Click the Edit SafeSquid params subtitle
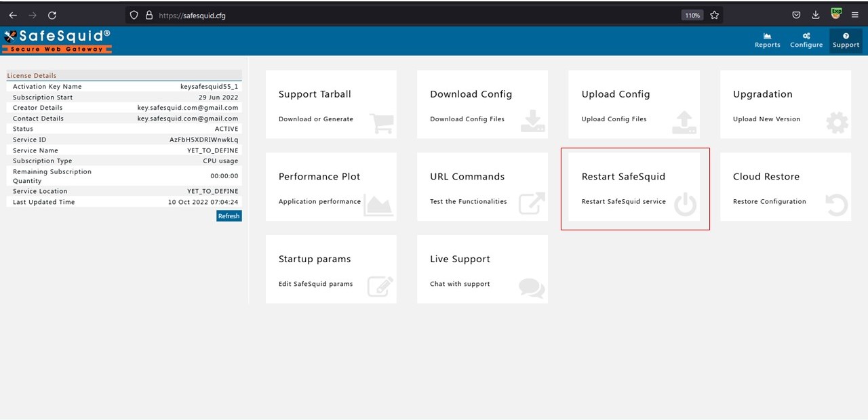The image size is (868, 420). [x=316, y=284]
